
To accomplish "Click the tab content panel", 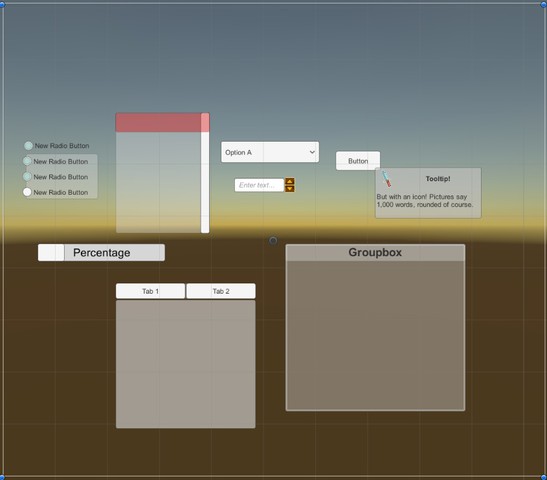I will pos(186,364).
